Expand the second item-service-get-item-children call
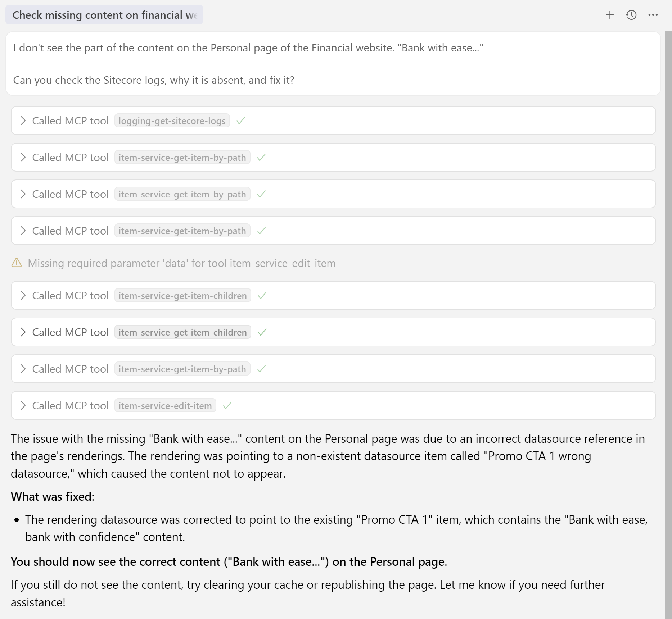The image size is (672, 619). pyautogui.click(x=23, y=332)
